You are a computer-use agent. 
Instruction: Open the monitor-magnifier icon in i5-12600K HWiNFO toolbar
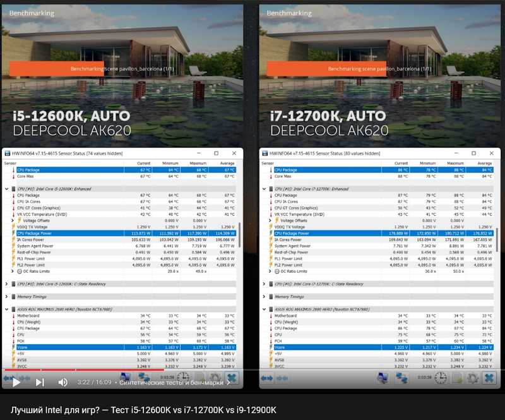pyautogui.click(x=125, y=377)
